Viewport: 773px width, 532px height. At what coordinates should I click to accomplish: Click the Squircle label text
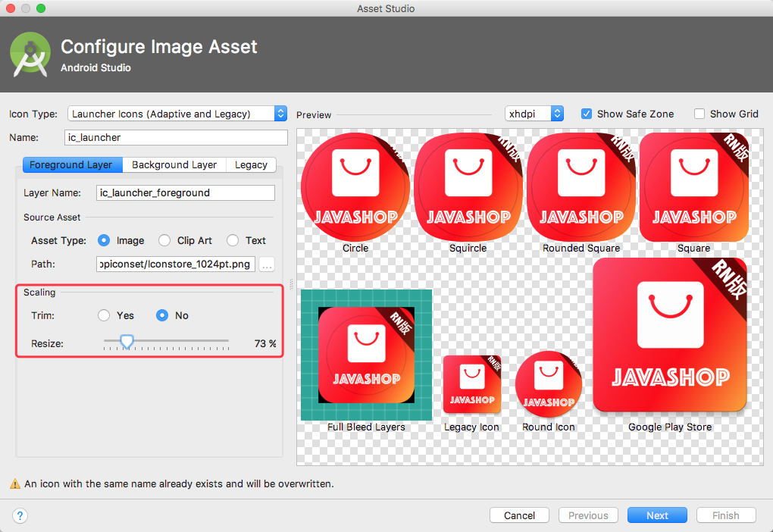pyautogui.click(x=468, y=248)
